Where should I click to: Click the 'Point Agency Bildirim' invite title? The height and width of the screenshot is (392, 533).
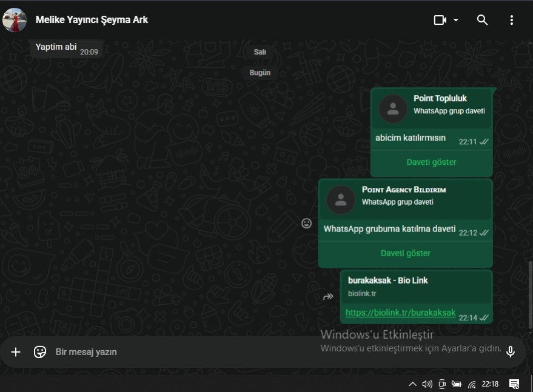404,190
